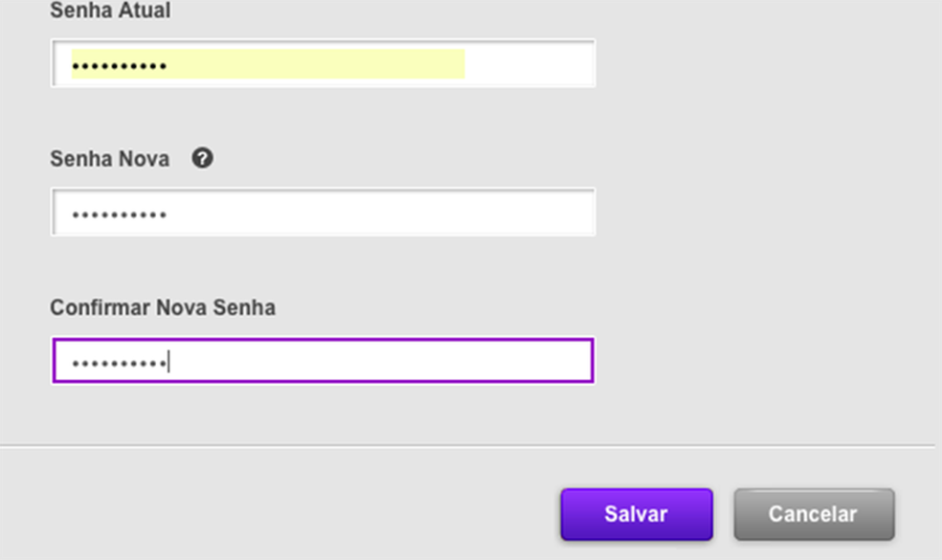
Task: Click the "Senha Atual" label text
Action: [110, 11]
